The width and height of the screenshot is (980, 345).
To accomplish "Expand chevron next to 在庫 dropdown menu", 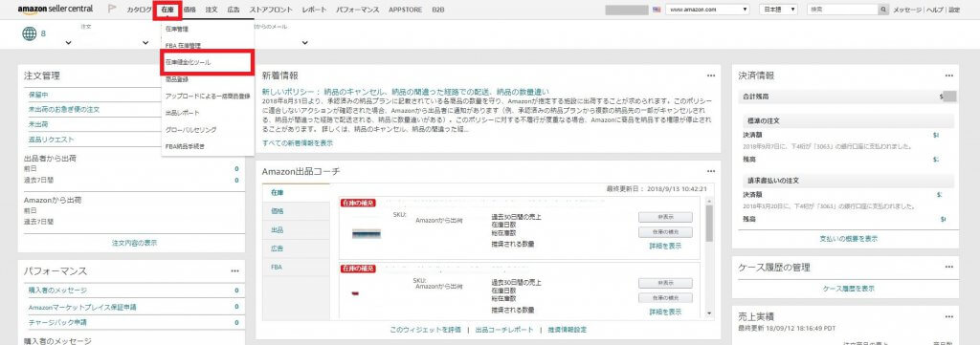I will tap(145, 43).
